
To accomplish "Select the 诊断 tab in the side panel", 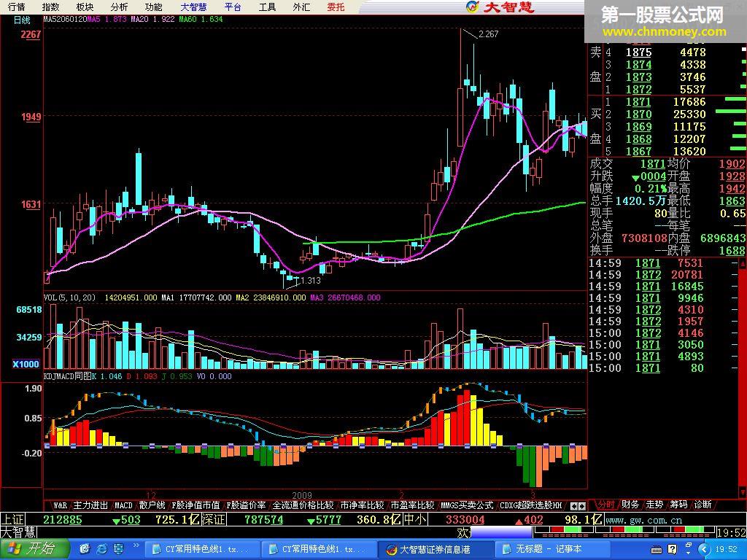I will point(703,505).
